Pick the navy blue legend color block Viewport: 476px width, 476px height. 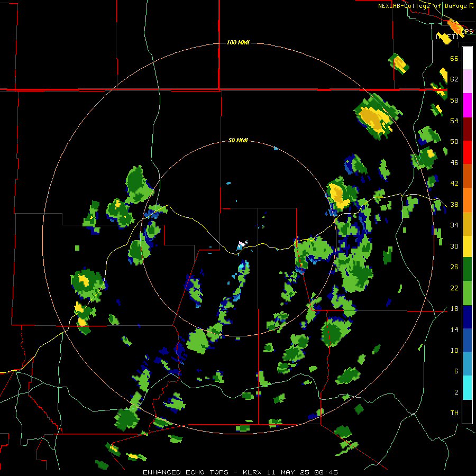[467, 317]
